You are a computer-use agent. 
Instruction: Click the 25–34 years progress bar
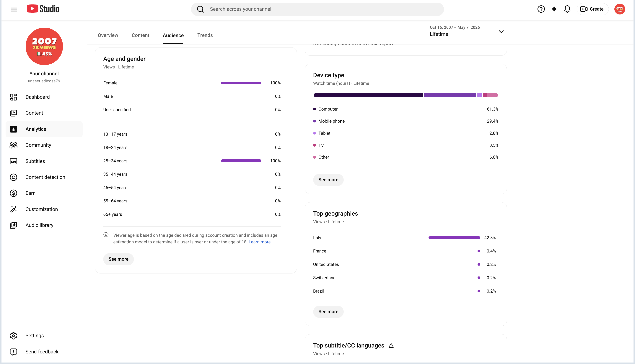point(241,161)
